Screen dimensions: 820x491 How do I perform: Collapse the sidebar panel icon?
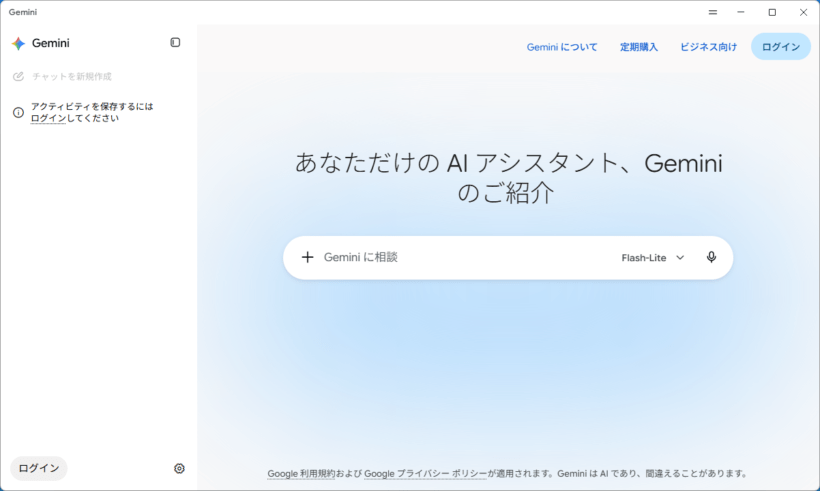coord(175,42)
